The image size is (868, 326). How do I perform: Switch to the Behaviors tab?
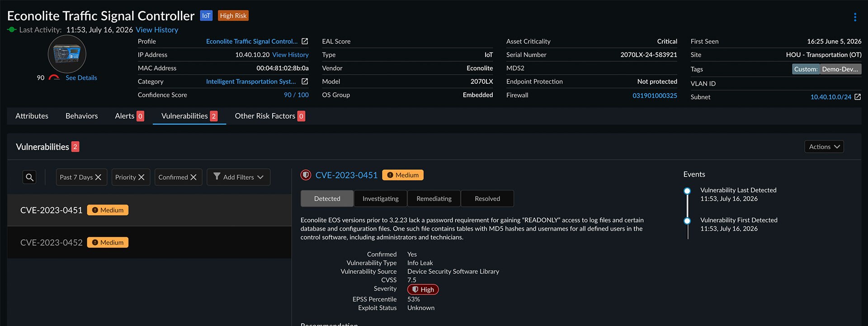(81, 116)
